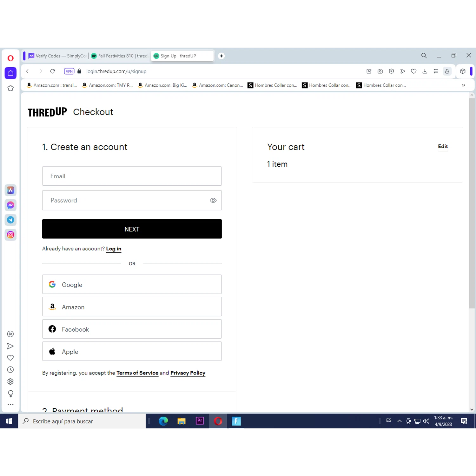This screenshot has height=476, width=476.
Task: Go back to previous page
Action: coord(28,71)
